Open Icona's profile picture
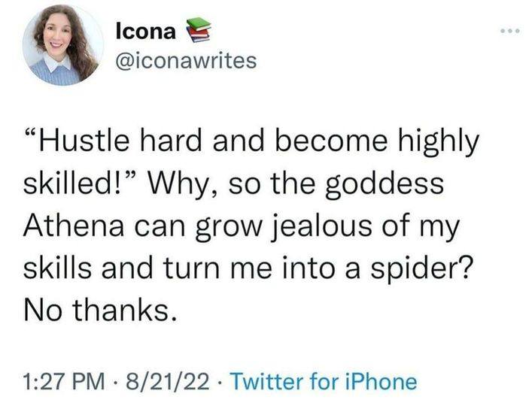The image size is (532, 406). 62,47
